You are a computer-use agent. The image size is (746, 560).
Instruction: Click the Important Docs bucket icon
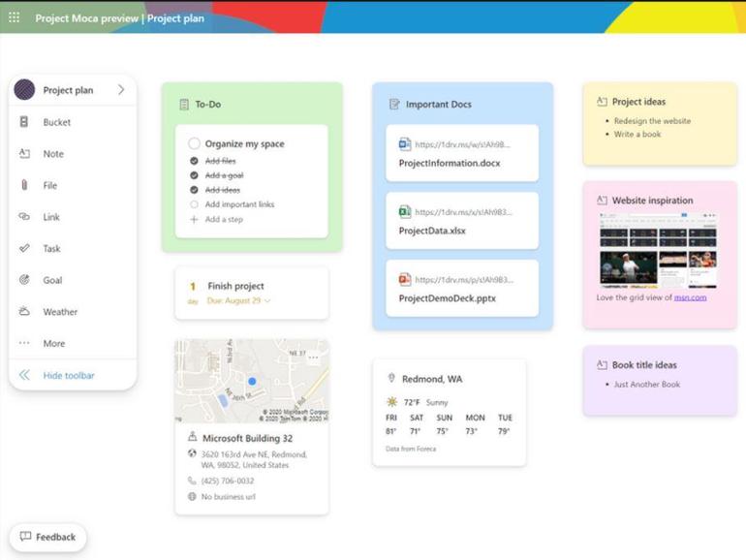[x=394, y=105]
